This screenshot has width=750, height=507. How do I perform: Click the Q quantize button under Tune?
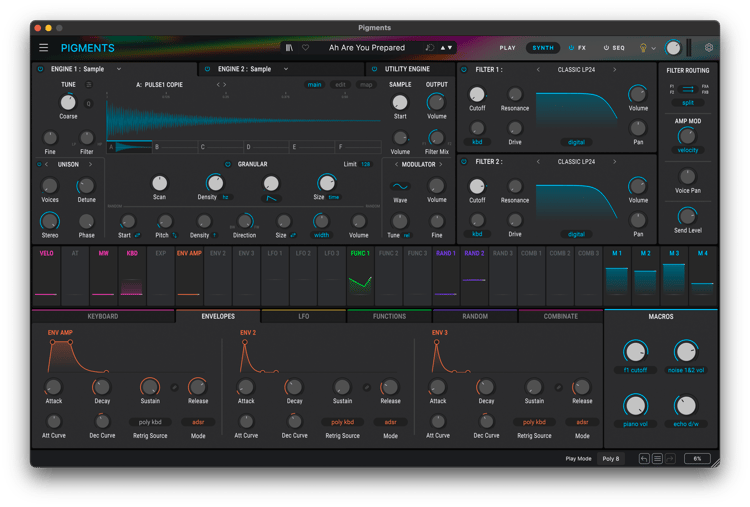[88, 103]
